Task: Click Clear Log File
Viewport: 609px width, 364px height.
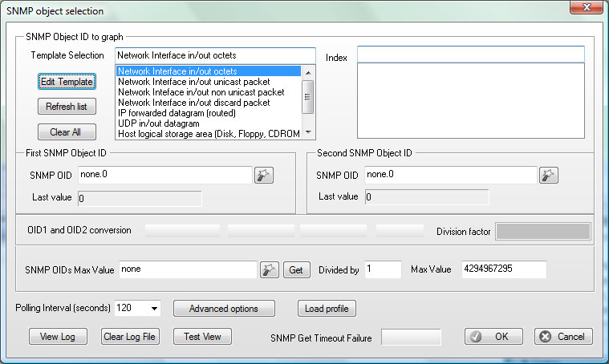Action: point(130,337)
